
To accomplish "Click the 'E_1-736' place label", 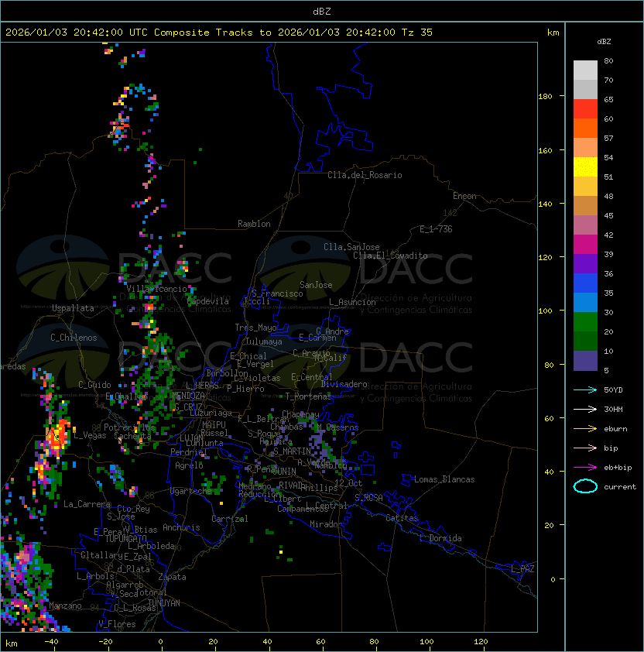I will [x=436, y=229].
